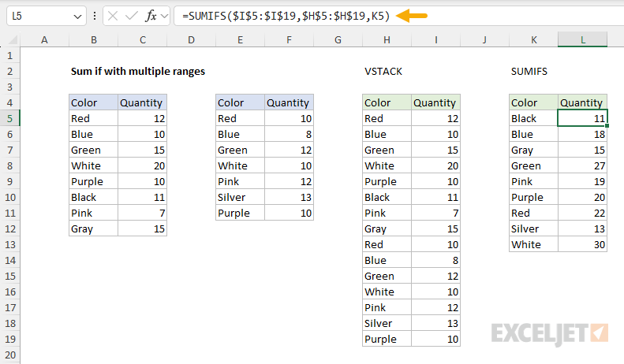Select column B header
Screen dimensions: 624x364
pyautogui.click(x=94, y=39)
